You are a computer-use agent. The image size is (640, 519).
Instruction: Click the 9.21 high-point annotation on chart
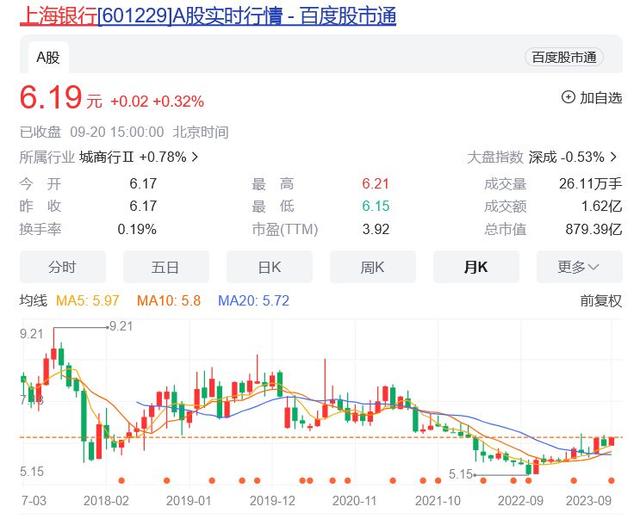121,326
